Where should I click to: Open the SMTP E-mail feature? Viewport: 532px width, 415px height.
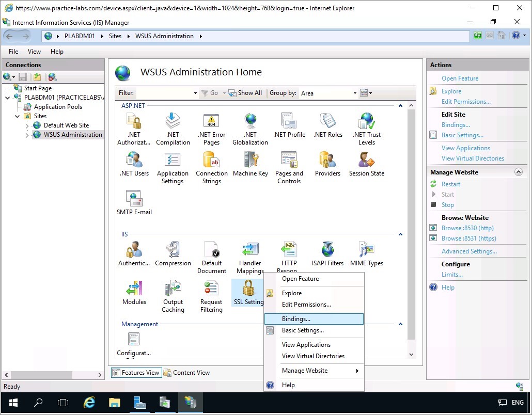point(134,203)
